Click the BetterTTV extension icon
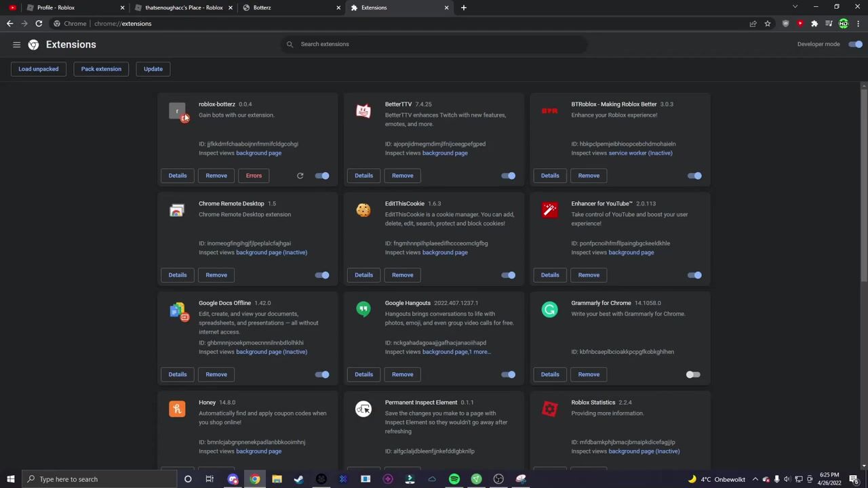 click(363, 111)
